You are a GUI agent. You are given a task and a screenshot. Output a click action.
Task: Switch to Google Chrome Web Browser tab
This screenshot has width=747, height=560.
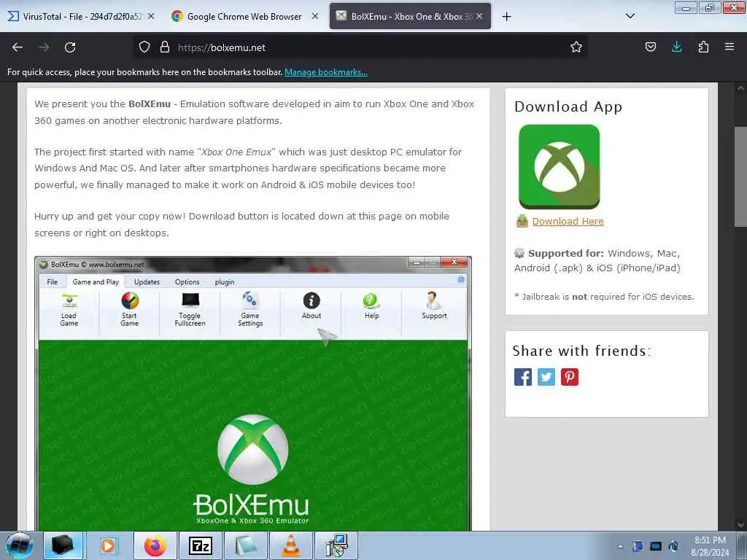244,16
